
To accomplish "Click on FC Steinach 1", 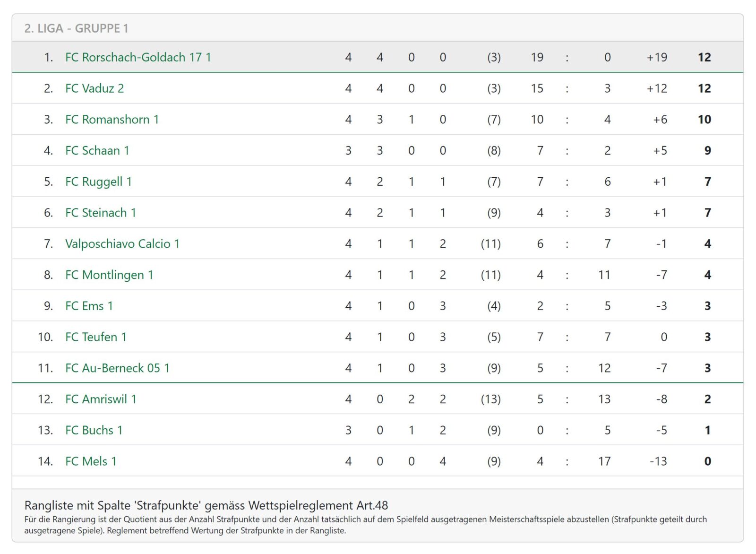I will click(x=101, y=213).
